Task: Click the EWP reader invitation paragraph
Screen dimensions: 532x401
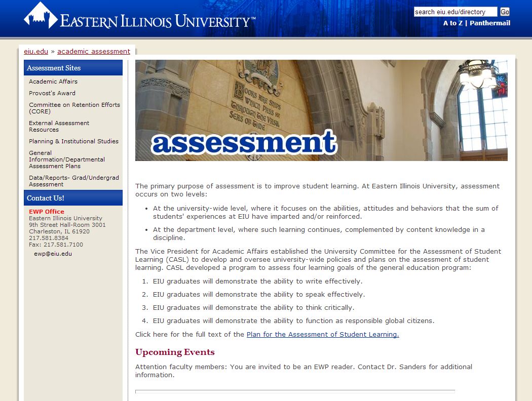Action: [303, 371]
